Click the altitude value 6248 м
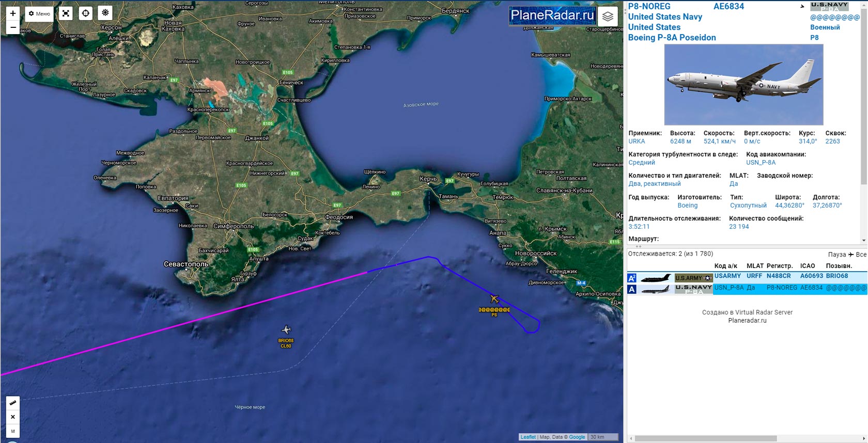Screen dimensions: 868x443 pos(680,141)
